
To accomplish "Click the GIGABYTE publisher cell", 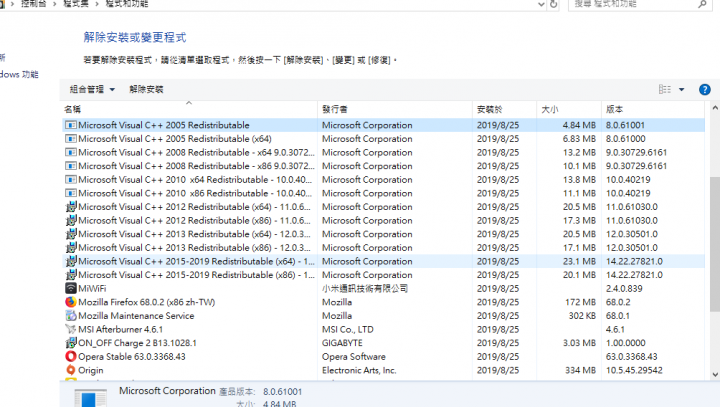I will click(x=342, y=343).
